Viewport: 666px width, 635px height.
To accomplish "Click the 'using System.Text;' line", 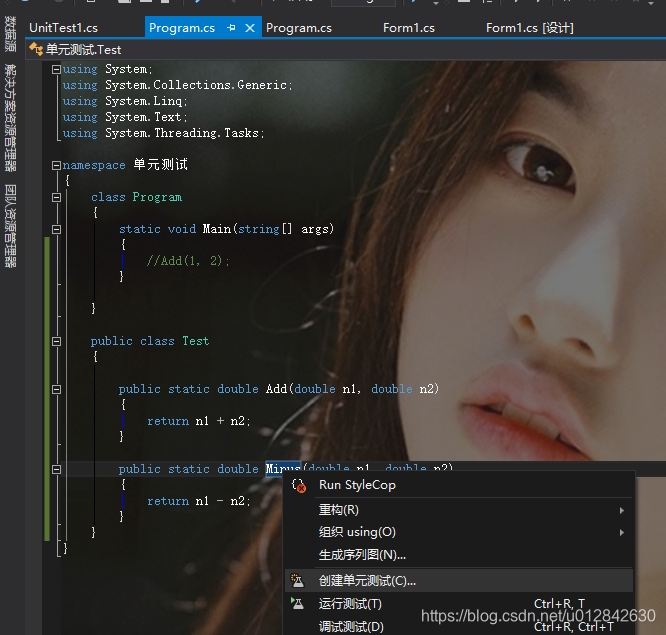I will [125, 117].
